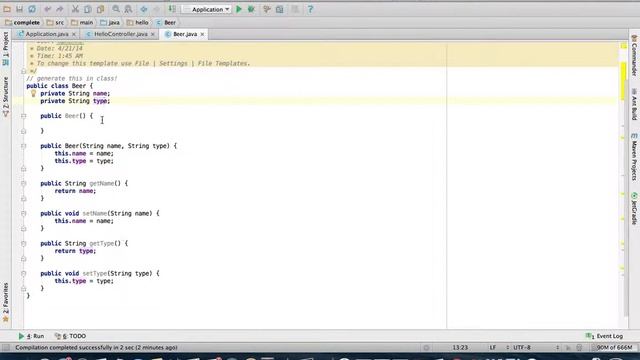Open the LF line separator selector
The width and height of the screenshot is (640, 360).
499,347
